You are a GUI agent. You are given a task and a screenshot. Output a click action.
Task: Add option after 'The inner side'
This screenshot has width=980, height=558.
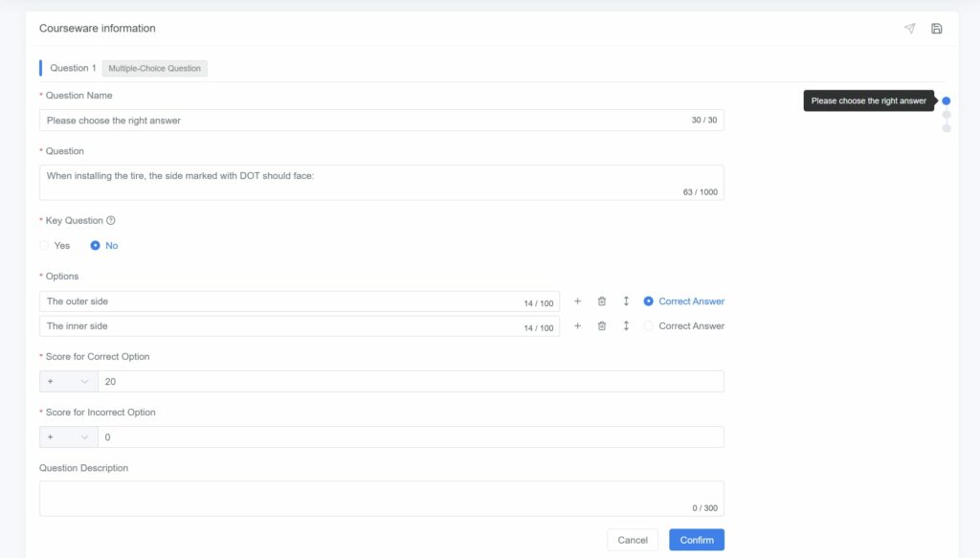pyautogui.click(x=577, y=326)
